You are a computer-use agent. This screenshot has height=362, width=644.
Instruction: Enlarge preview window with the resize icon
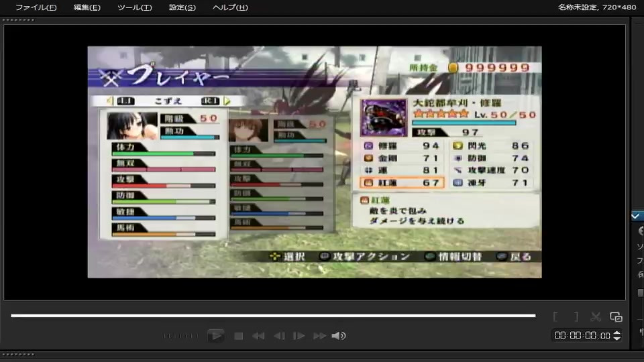tap(616, 317)
